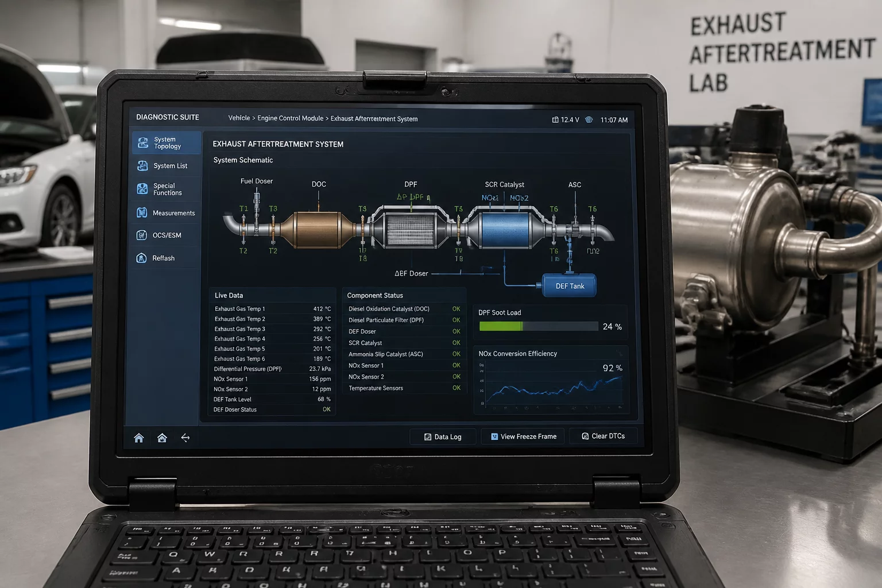The width and height of the screenshot is (882, 588).
Task: Open Engine Control Module breadcrumb link
Action: click(x=291, y=118)
